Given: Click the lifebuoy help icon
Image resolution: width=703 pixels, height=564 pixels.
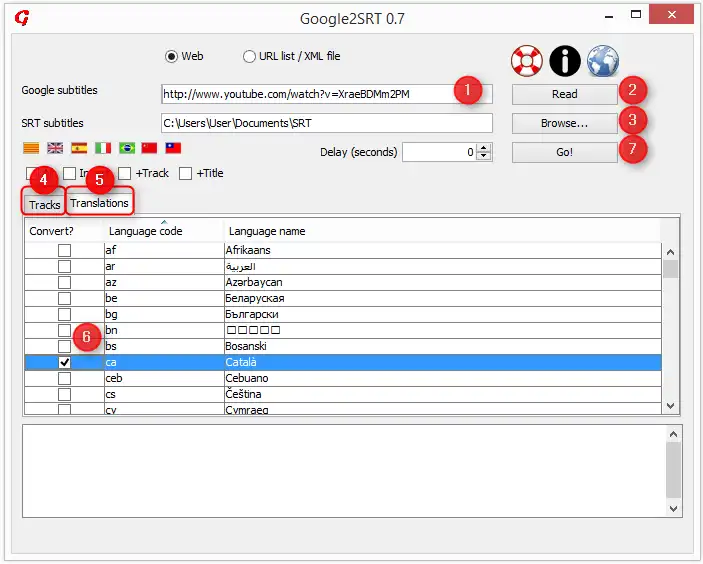Looking at the screenshot, I should tap(526, 61).
